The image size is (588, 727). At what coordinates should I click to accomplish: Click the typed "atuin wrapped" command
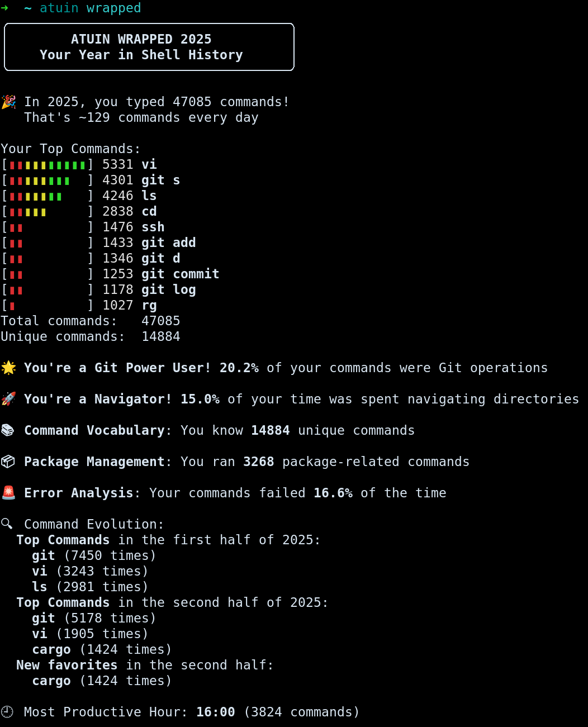tap(90, 8)
